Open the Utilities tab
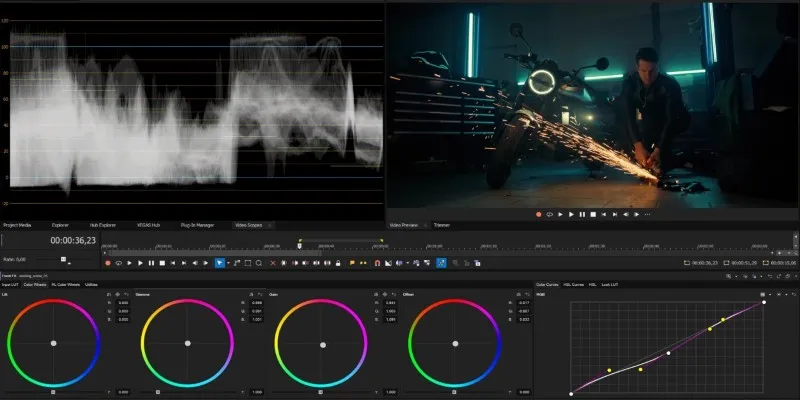 (91, 284)
